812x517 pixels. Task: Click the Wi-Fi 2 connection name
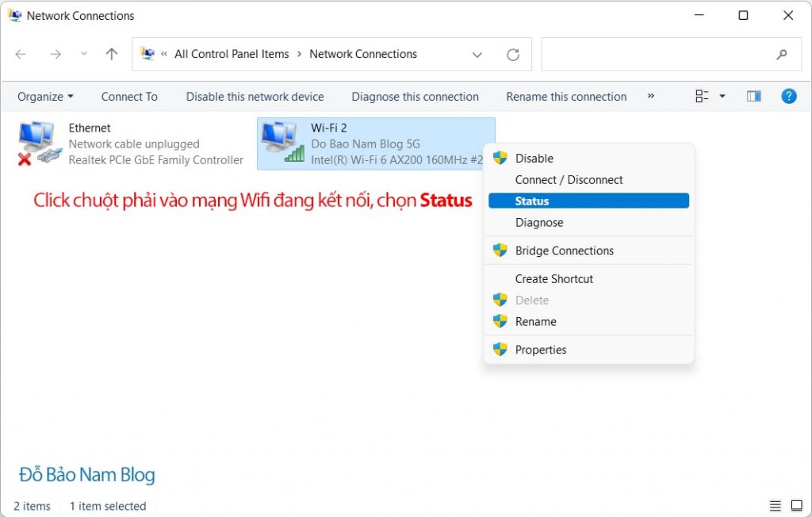pos(329,128)
